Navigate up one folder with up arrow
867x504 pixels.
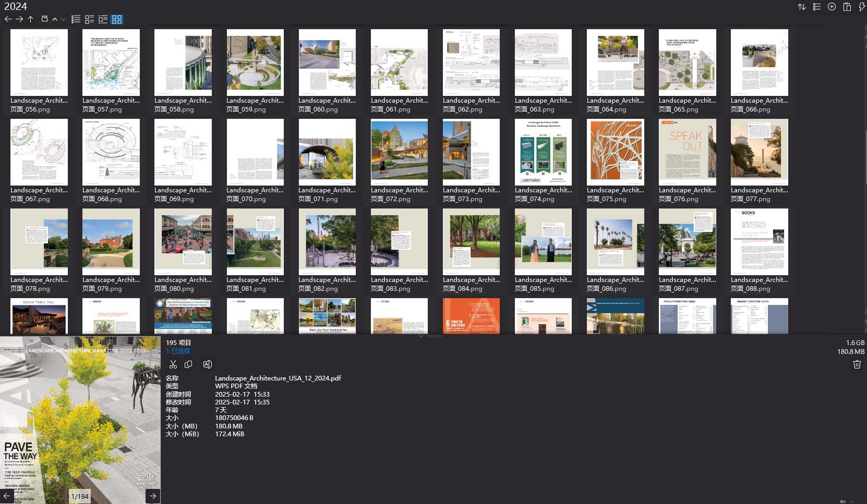(x=31, y=19)
